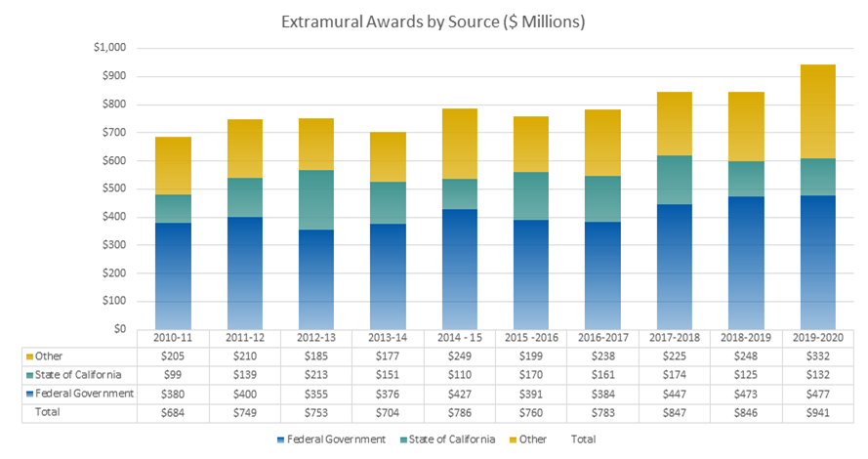Click the State of California legend swatch
Image resolution: width=868 pixels, height=459 pixels.
pyautogui.click(x=402, y=439)
